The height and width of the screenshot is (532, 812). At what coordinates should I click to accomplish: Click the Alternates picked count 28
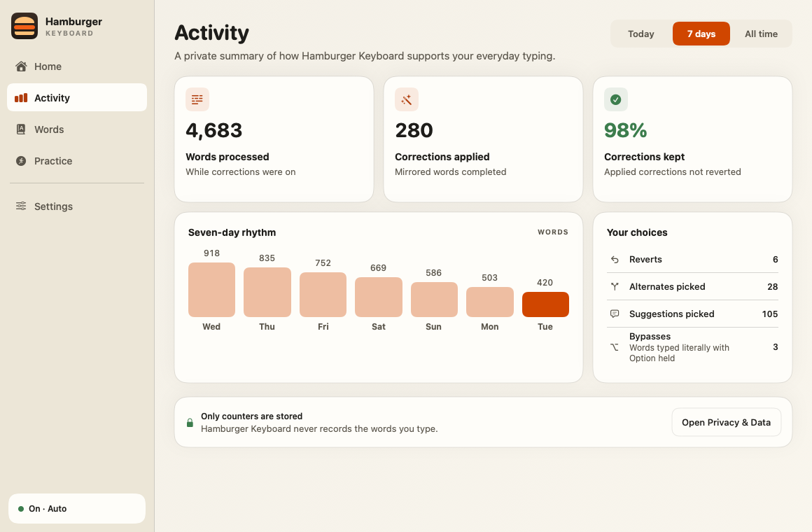(773, 286)
